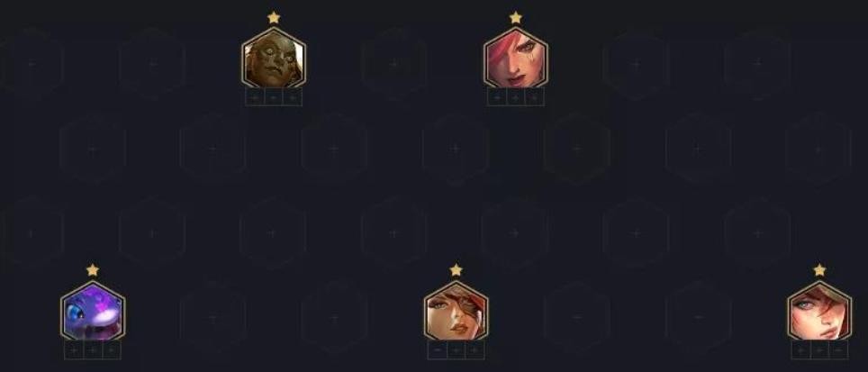Add item in middle slot under right-edge champion
868x372 pixels.
pos(819,350)
